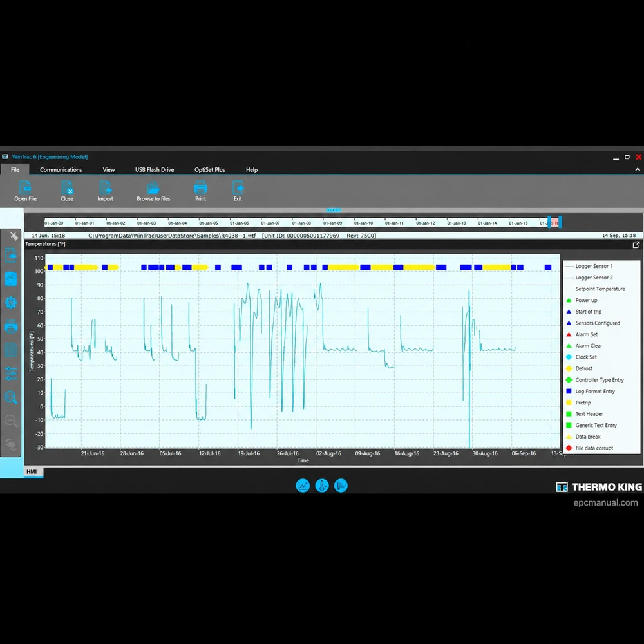The height and width of the screenshot is (644, 644).
Task: Switch to the OptiSet Plus tab
Action: click(209, 169)
